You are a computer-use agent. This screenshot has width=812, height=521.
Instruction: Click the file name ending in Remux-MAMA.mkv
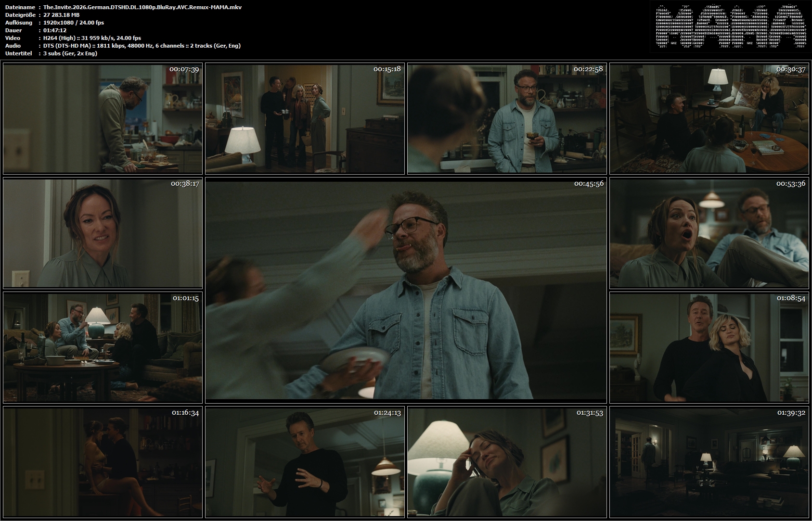pyautogui.click(x=142, y=7)
